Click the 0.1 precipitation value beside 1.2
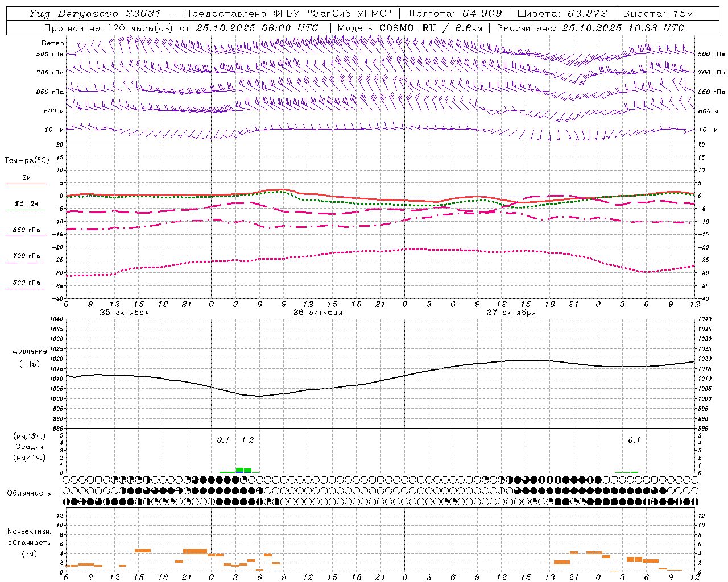This screenshot has height=582, width=728. (x=223, y=440)
